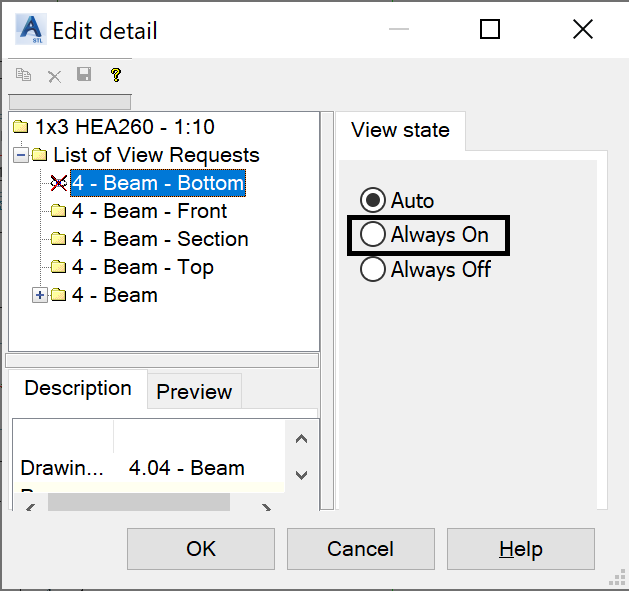Click the copy icon in the toolbar

24,75
